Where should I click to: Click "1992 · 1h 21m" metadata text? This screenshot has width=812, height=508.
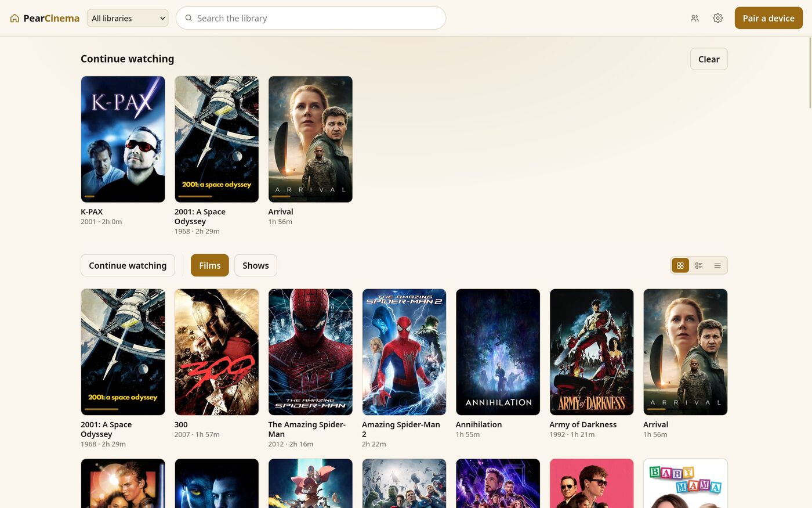[572, 434]
